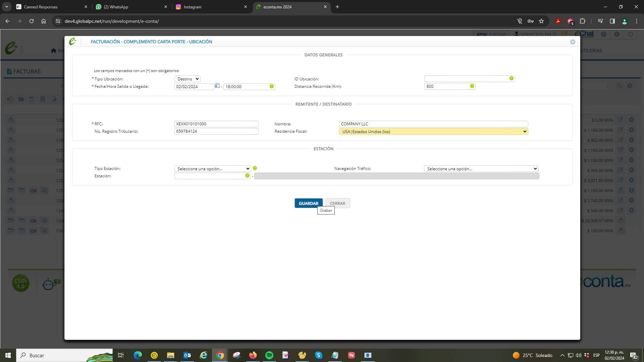This screenshot has width=644, height=362.
Task: Expand the Residencia Fiscal dropdown
Action: coord(433,132)
